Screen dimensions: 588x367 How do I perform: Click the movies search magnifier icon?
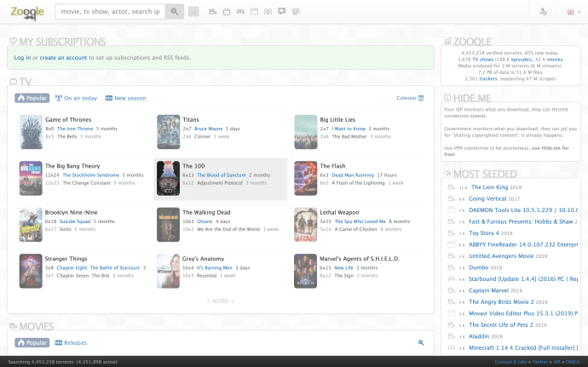coord(420,342)
